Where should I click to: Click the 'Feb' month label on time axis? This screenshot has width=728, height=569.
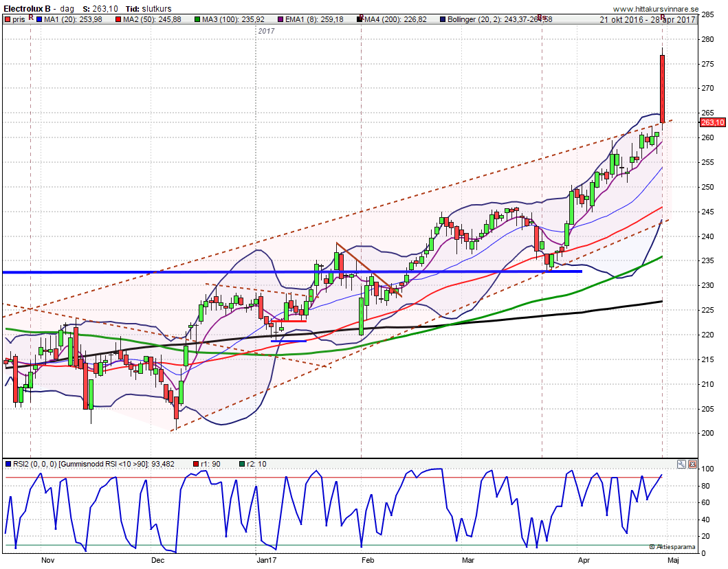point(368,560)
